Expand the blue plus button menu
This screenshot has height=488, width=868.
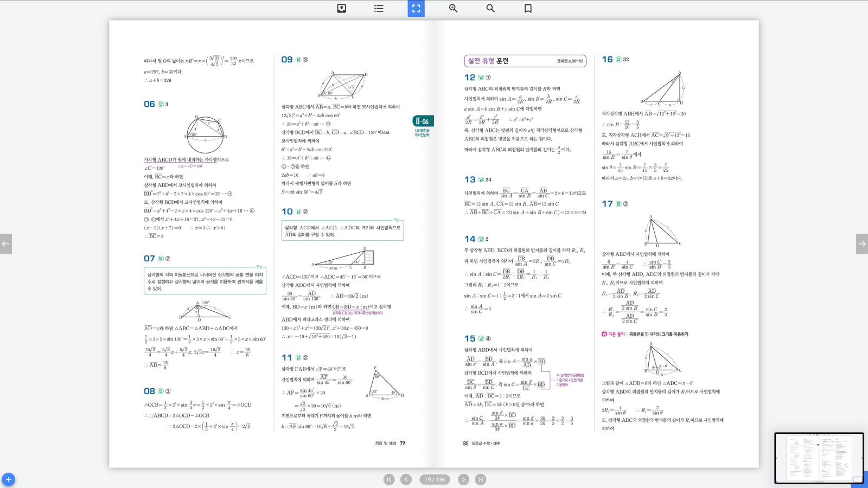tap(8, 480)
